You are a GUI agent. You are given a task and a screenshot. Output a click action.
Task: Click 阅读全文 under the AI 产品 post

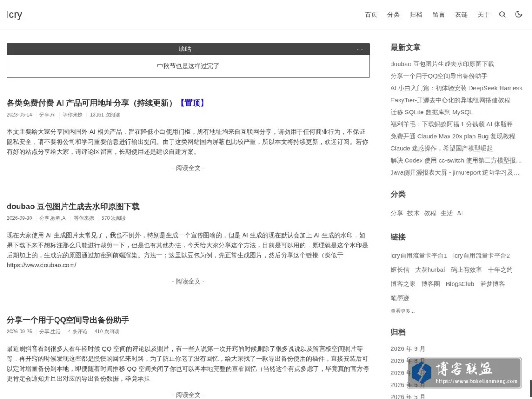coord(188,168)
